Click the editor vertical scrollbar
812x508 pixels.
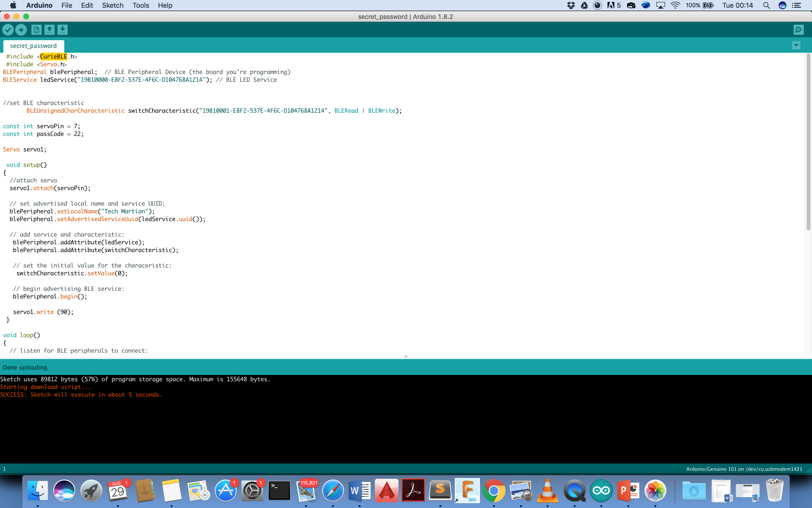808,142
